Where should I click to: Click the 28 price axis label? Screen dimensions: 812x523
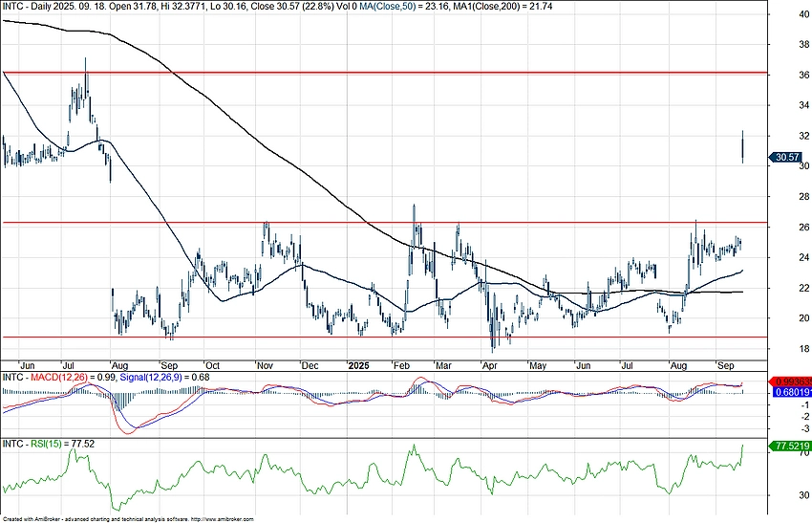click(x=792, y=196)
